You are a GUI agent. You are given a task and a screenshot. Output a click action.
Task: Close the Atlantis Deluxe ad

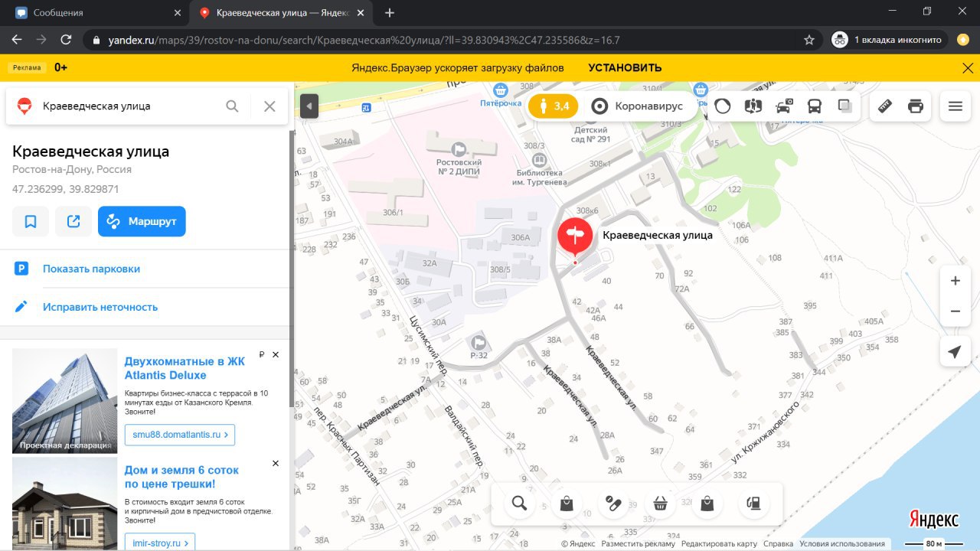pos(276,354)
